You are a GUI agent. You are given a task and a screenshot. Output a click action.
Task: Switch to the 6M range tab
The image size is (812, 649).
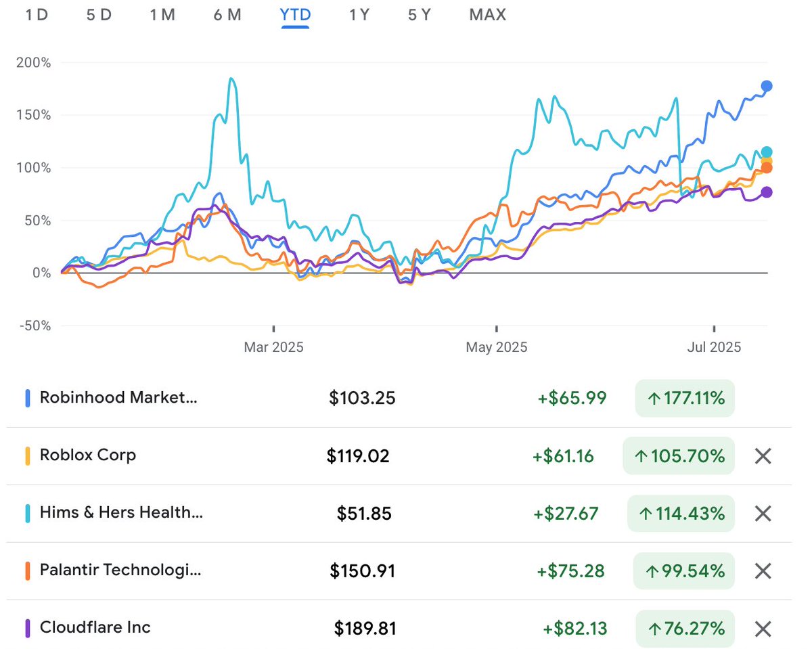[227, 14]
